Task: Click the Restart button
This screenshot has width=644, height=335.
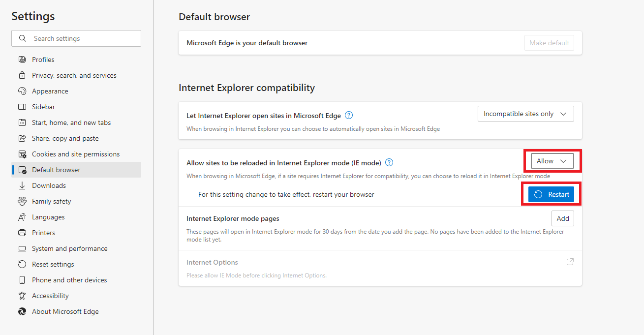Action: (551, 194)
